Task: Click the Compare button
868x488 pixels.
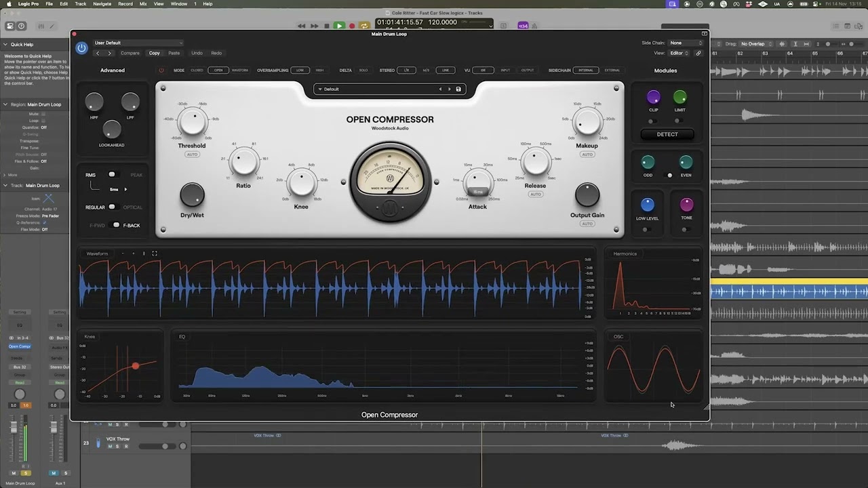Action: pyautogui.click(x=130, y=53)
